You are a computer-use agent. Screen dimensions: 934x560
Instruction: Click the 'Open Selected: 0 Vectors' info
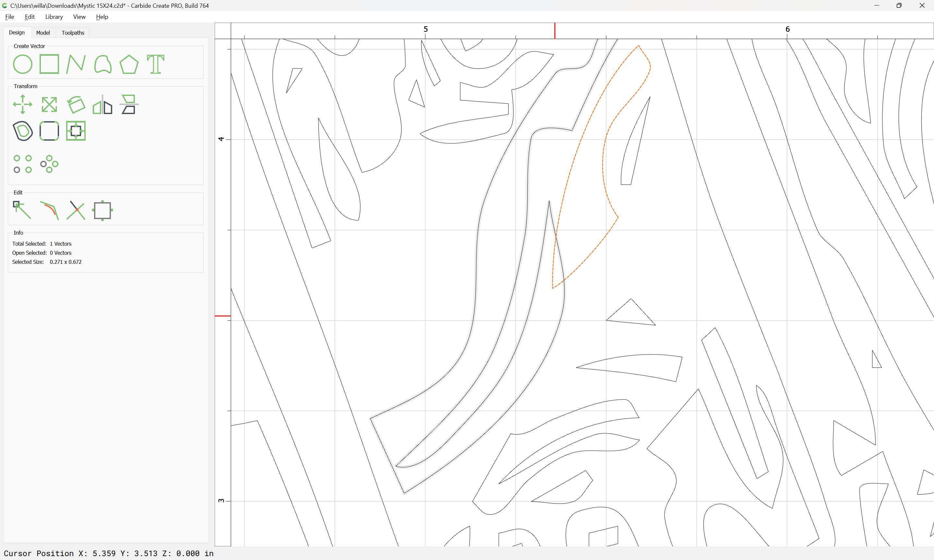tap(42, 253)
